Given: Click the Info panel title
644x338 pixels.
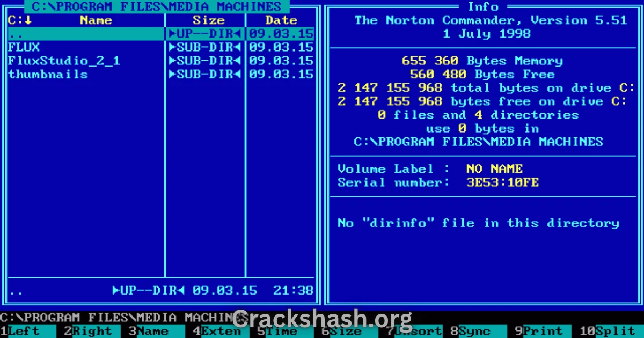Looking at the screenshot, I should [x=483, y=7].
